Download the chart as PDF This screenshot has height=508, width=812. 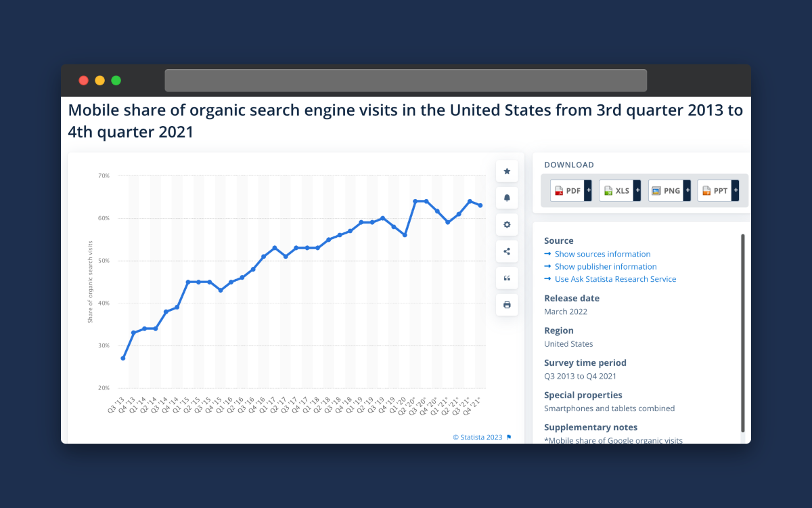pos(567,191)
